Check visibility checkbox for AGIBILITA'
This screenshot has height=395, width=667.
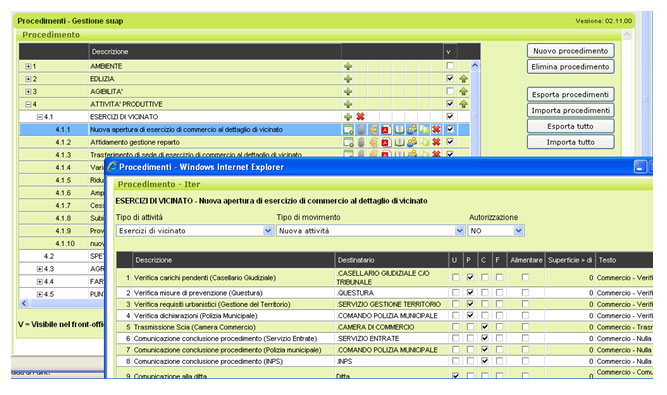tap(450, 91)
